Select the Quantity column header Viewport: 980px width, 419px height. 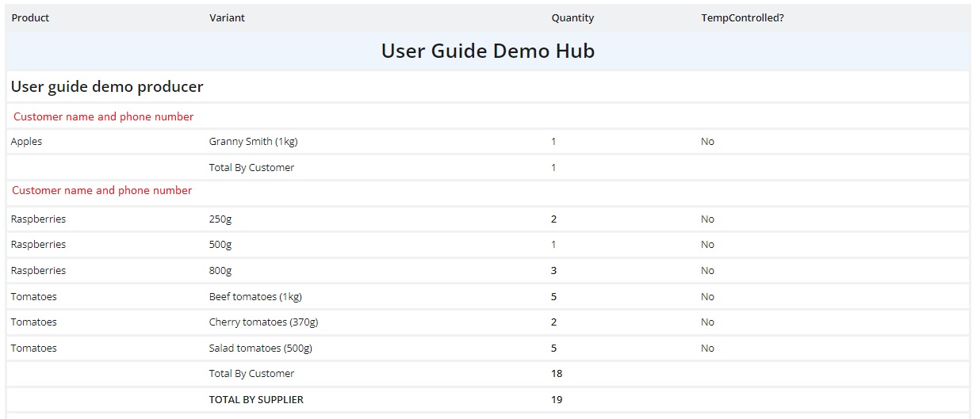point(572,17)
